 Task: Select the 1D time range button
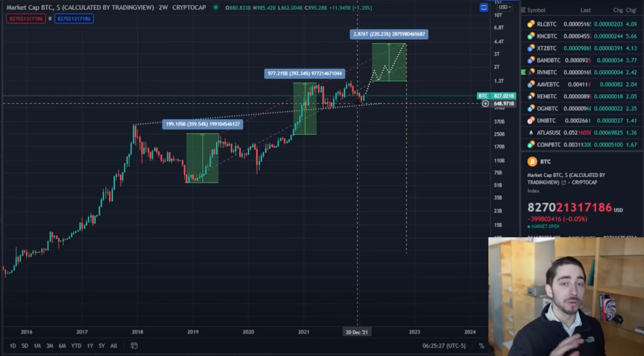point(13,346)
